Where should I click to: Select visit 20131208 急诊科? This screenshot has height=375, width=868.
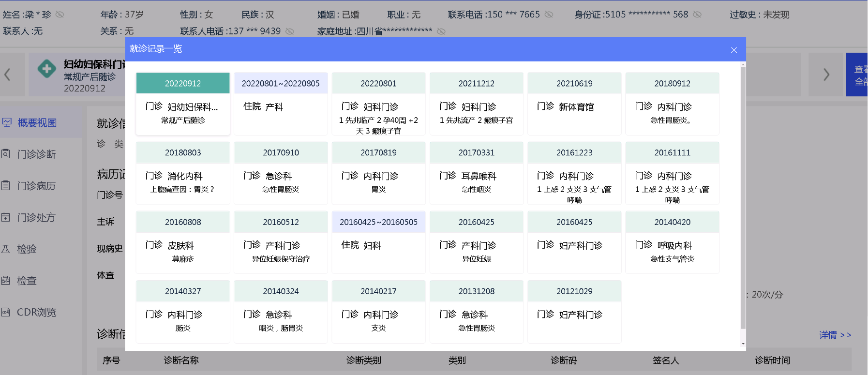(477, 312)
